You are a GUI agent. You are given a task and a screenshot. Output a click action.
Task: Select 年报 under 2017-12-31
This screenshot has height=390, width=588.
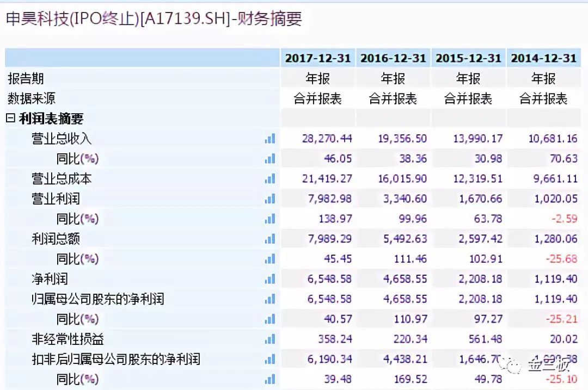317,79
